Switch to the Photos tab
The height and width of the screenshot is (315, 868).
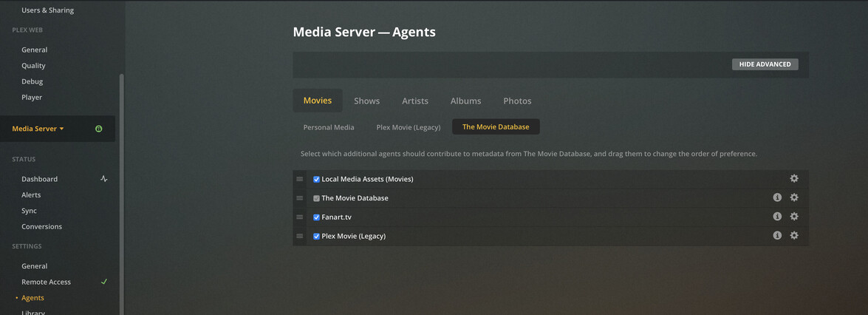point(517,101)
